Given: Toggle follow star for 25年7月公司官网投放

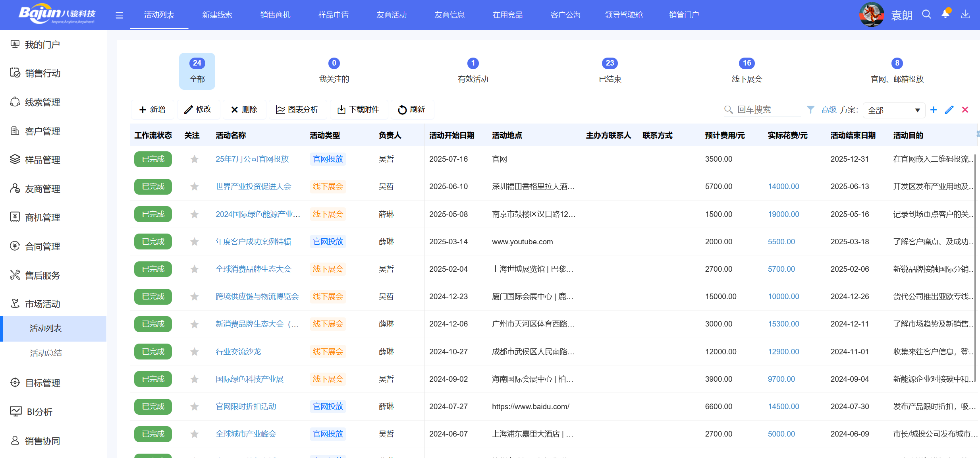Looking at the screenshot, I should pos(194,159).
